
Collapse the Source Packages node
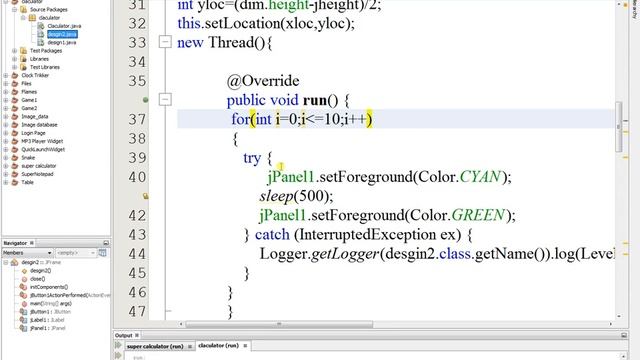tap(15, 9)
